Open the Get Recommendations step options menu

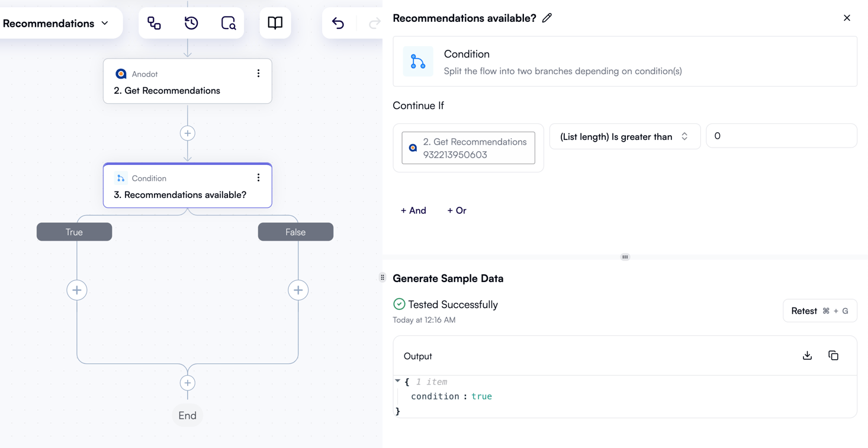click(258, 73)
